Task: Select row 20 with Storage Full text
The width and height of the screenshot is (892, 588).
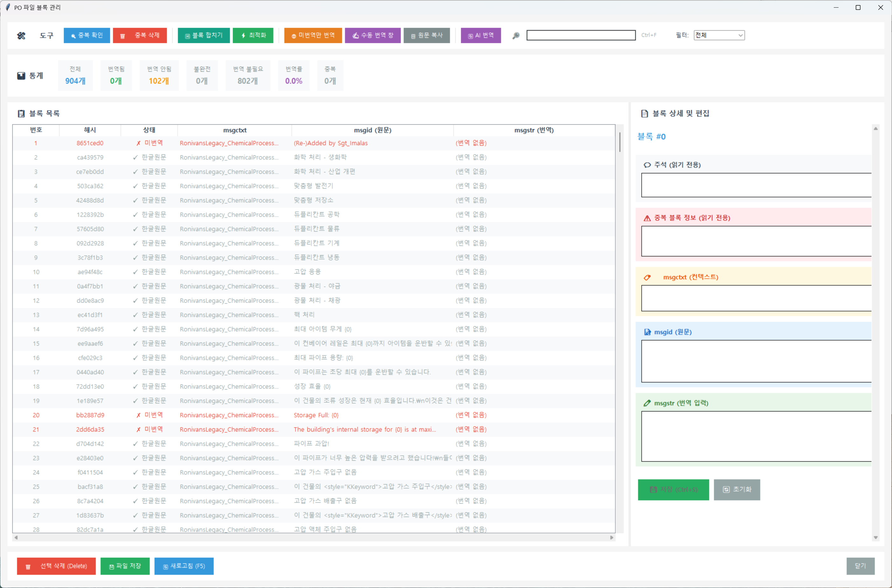Action: coord(316,415)
